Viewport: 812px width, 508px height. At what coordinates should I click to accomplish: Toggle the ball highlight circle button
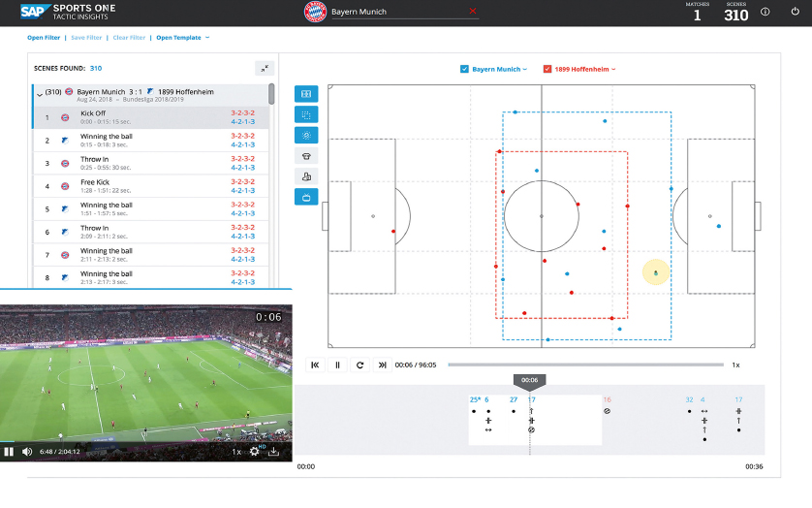point(306,136)
